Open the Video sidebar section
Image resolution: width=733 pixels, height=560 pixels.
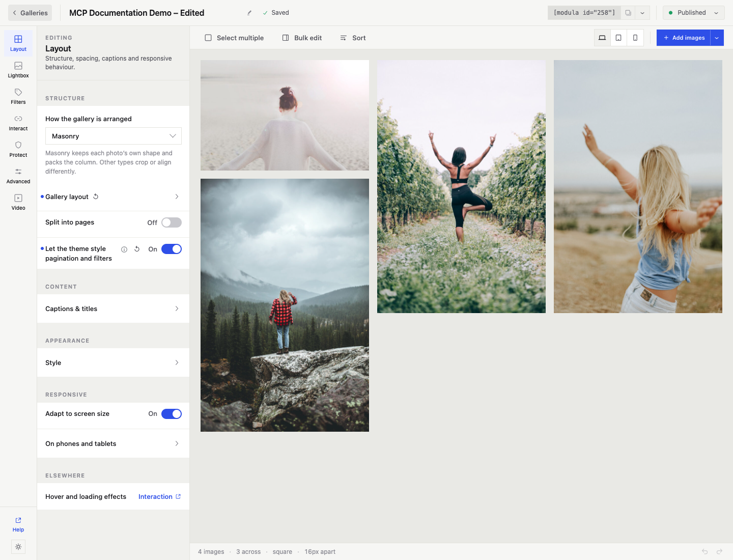pos(18,202)
